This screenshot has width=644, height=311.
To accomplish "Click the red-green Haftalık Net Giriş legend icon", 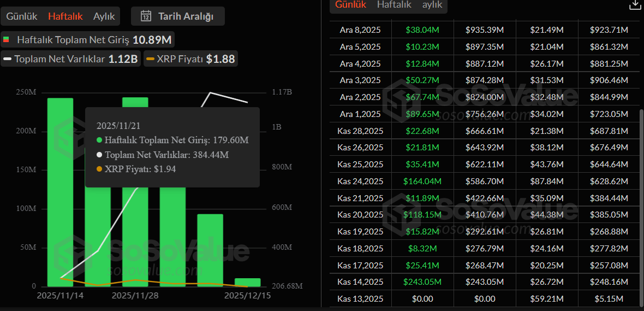I will (7, 40).
